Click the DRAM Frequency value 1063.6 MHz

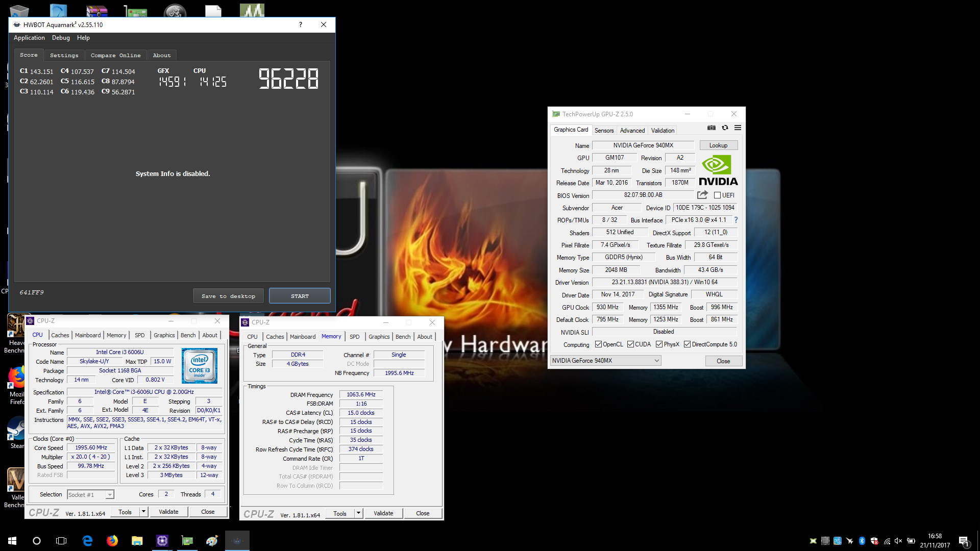361,394
